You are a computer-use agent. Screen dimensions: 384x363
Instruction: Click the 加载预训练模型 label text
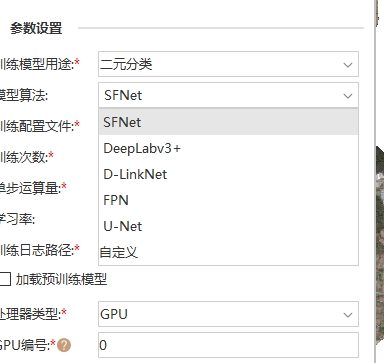[x=61, y=279]
